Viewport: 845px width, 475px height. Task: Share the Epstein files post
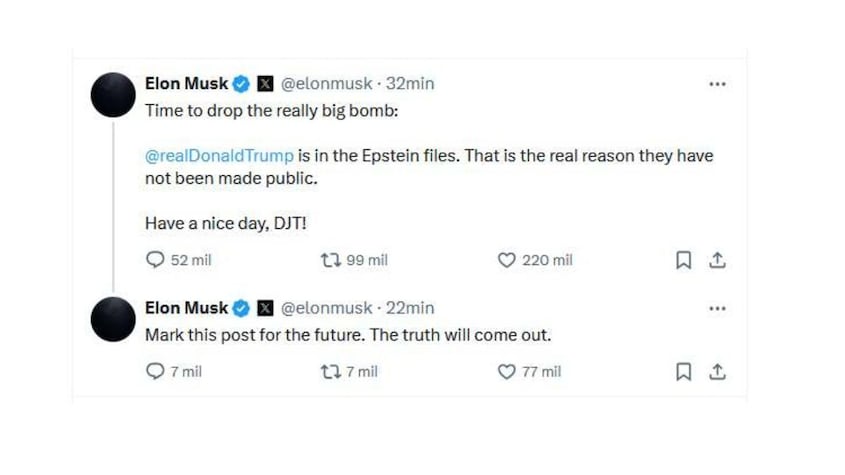click(716, 260)
